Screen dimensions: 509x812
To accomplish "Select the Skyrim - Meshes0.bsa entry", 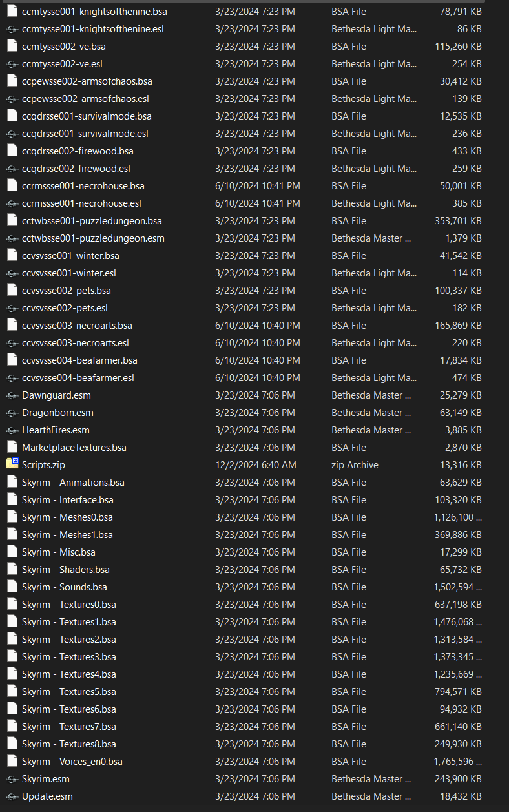I will tap(67, 517).
